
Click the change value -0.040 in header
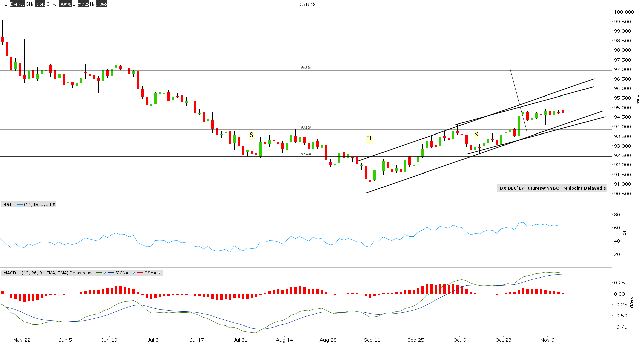click(x=40, y=4)
